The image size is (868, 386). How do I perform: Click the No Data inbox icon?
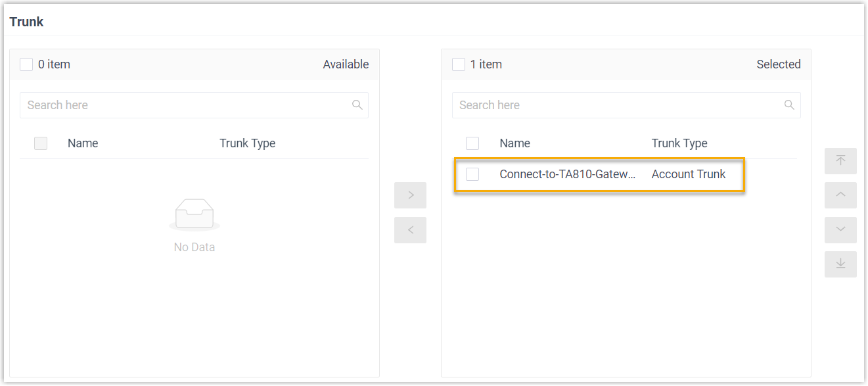click(x=194, y=215)
